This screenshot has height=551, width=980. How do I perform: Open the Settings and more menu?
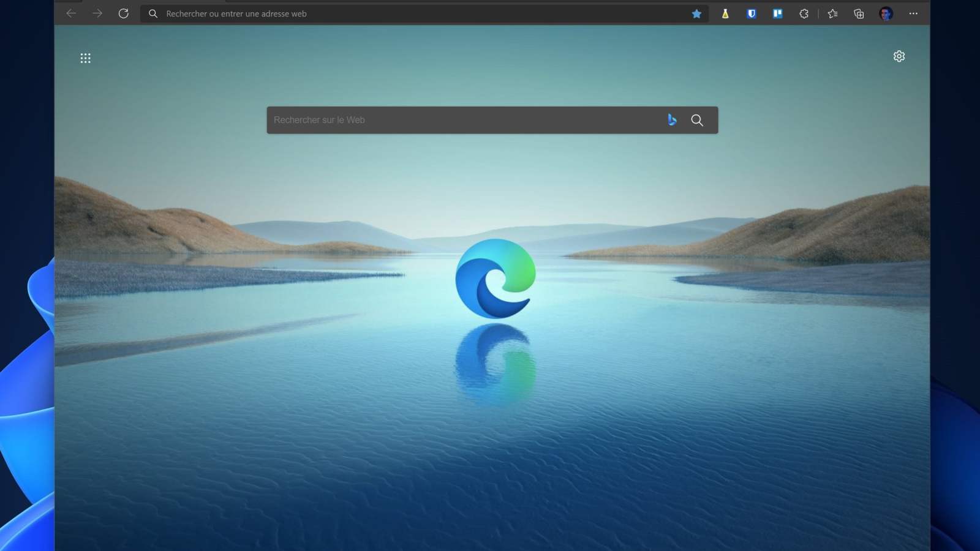click(913, 13)
